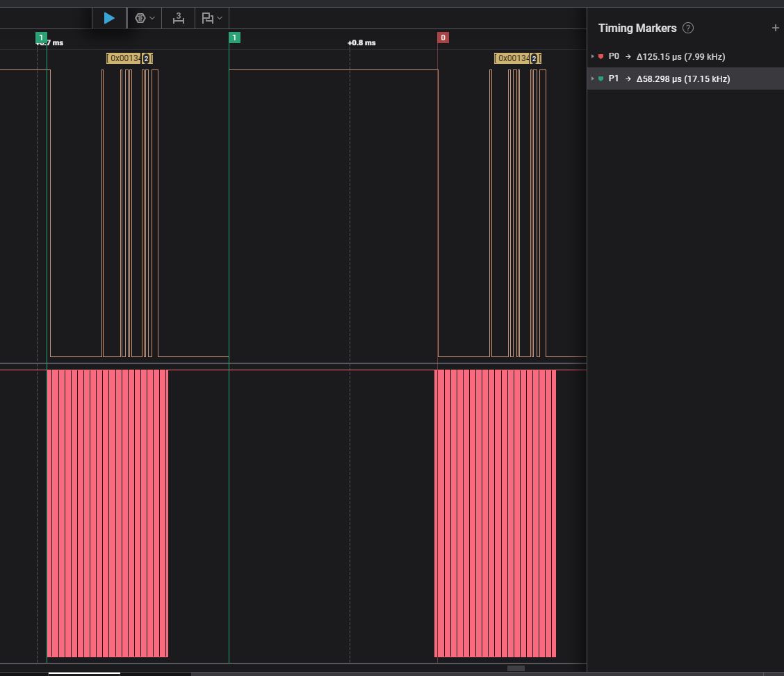Expand the P1 marker pair entry
Viewport: 784px width, 676px height.
coord(593,79)
